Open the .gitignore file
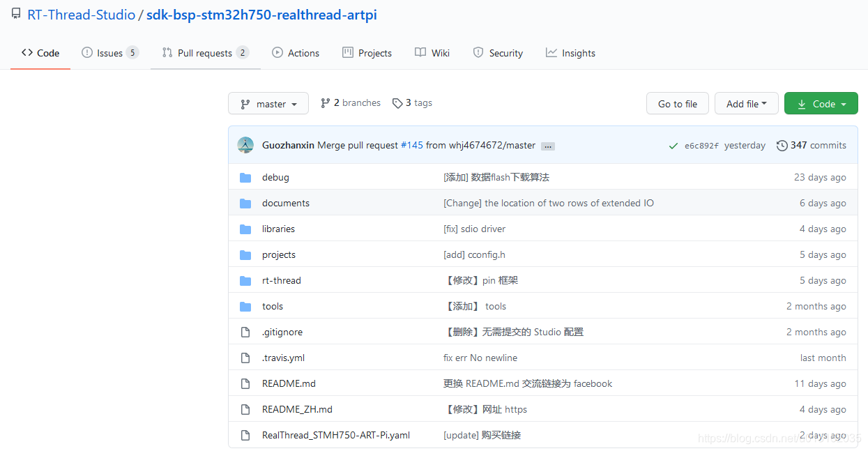Viewport: 868px width, 451px height. pyautogui.click(x=282, y=332)
